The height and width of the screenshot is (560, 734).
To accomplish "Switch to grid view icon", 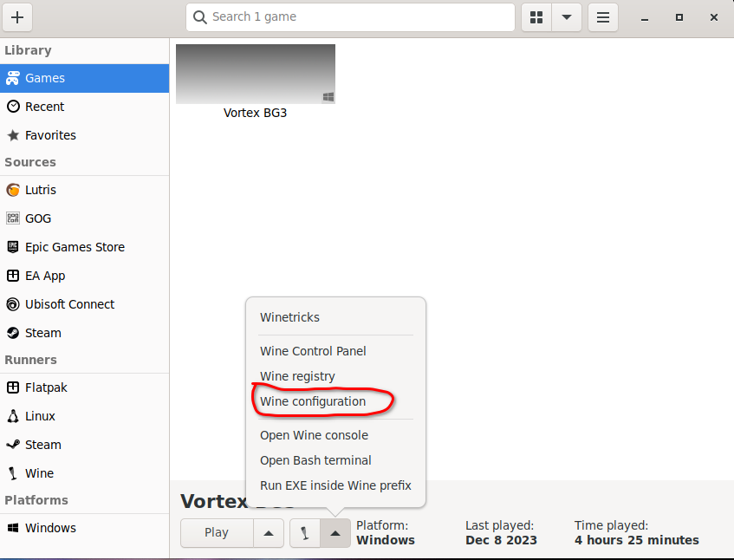I will click(x=536, y=17).
